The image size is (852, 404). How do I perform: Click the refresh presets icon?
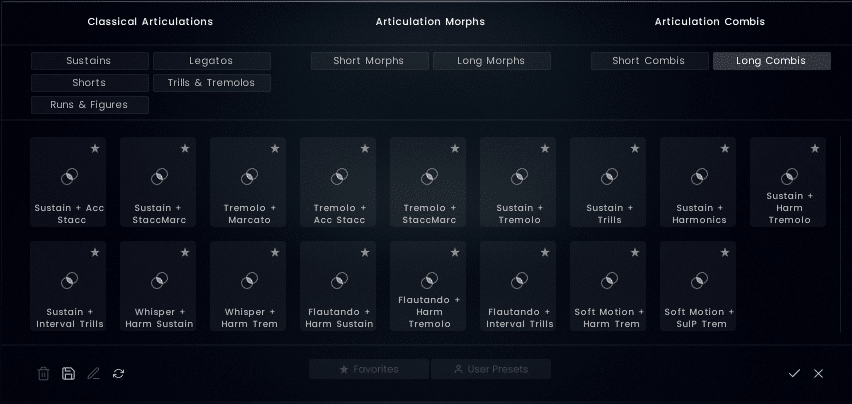click(118, 373)
